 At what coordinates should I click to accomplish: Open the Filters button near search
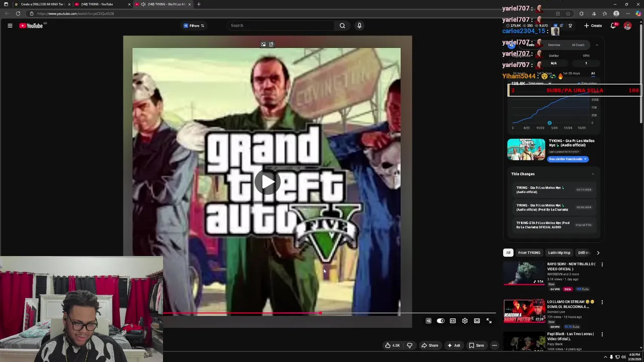coord(194,26)
